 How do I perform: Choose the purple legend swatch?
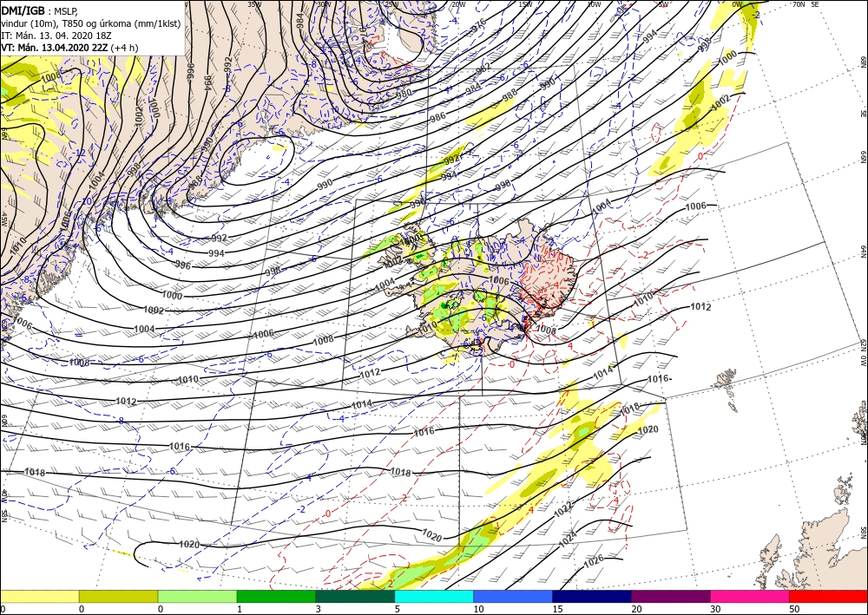tap(671, 596)
